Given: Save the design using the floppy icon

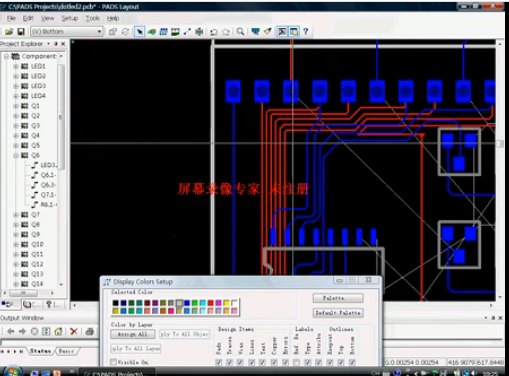Looking at the screenshot, I should pos(21,32).
